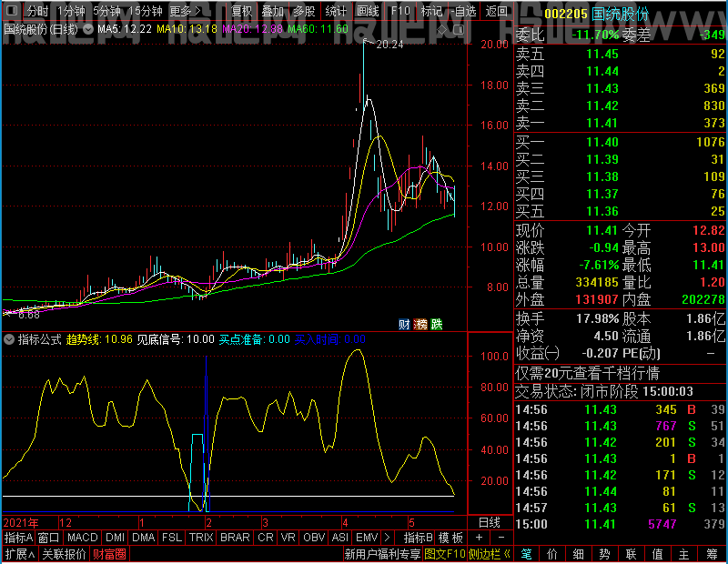
Task: Open the 多股 multi-stock view
Action: (304, 11)
